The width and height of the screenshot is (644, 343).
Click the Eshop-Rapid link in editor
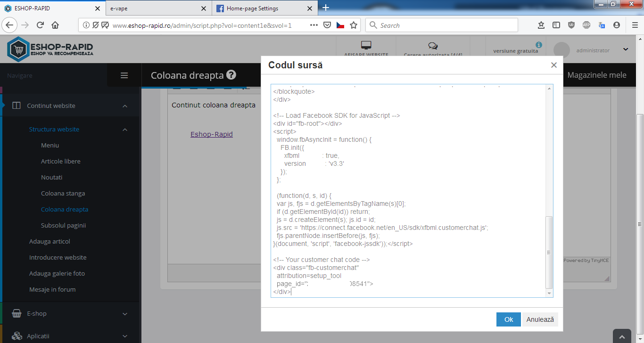coord(212,134)
